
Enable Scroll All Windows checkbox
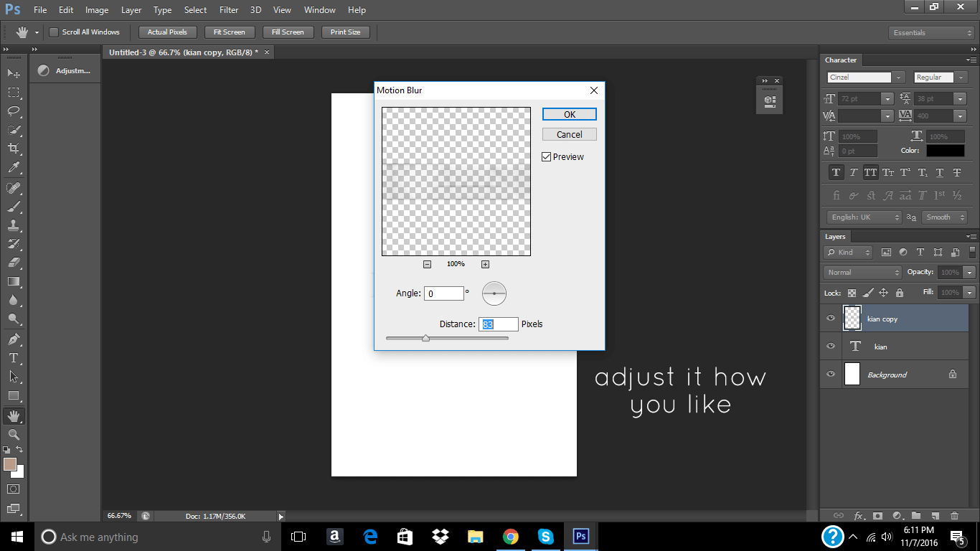pyautogui.click(x=54, y=32)
